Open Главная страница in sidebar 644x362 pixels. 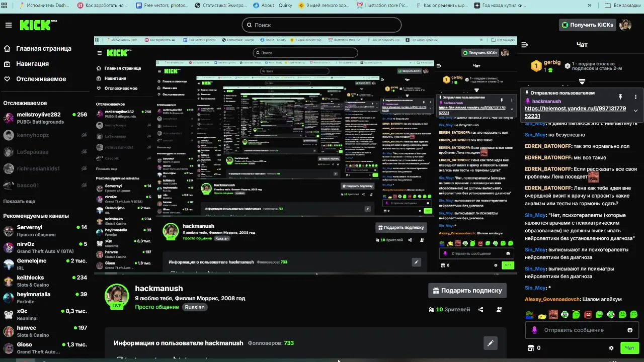(x=38, y=49)
